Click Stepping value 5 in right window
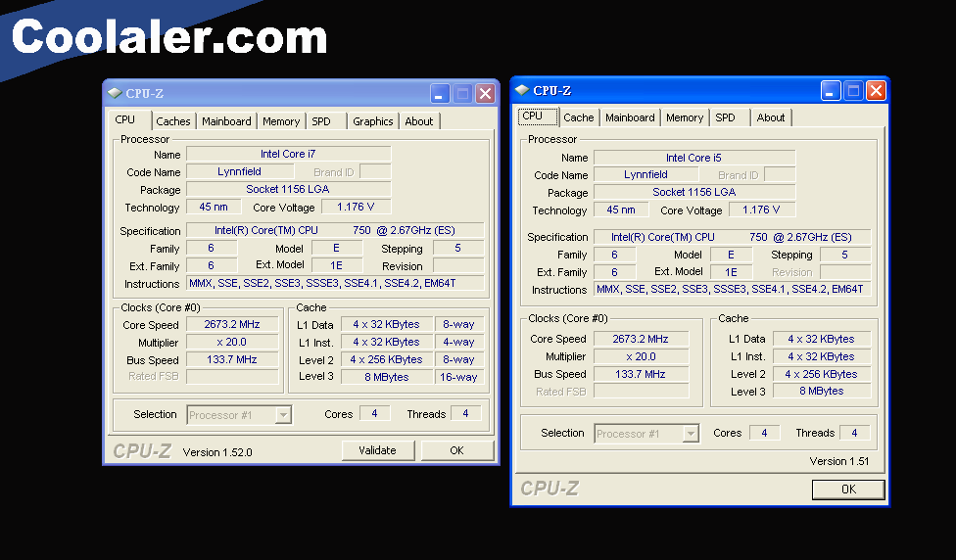The image size is (956, 560). [x=845, y=255]
